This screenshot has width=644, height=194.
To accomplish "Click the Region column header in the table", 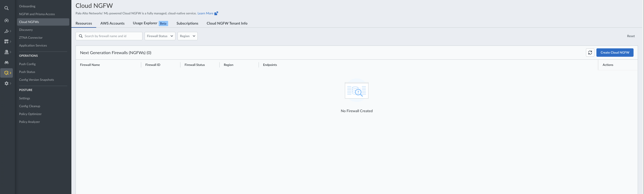I will coord(229,65).
